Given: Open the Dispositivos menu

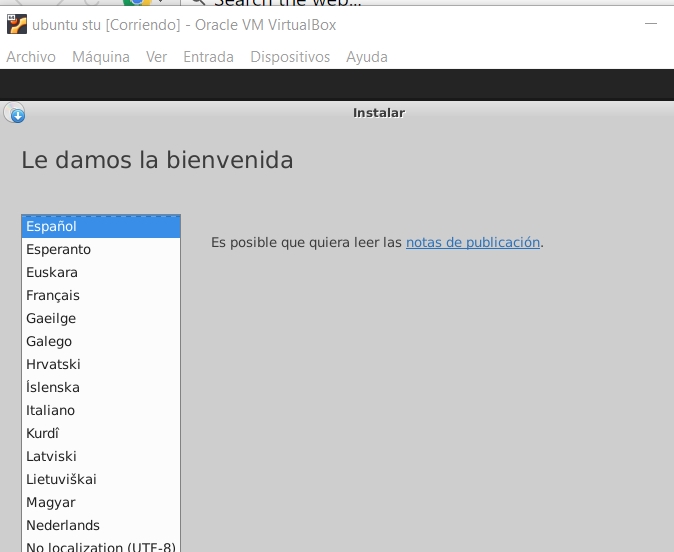Looking at the screenshot, I should point(290,57).
